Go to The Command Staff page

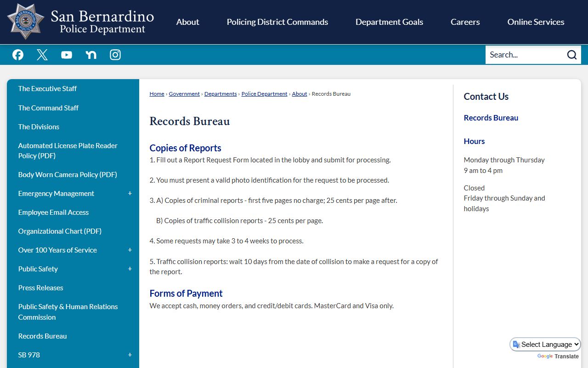(x=48, y=108)
